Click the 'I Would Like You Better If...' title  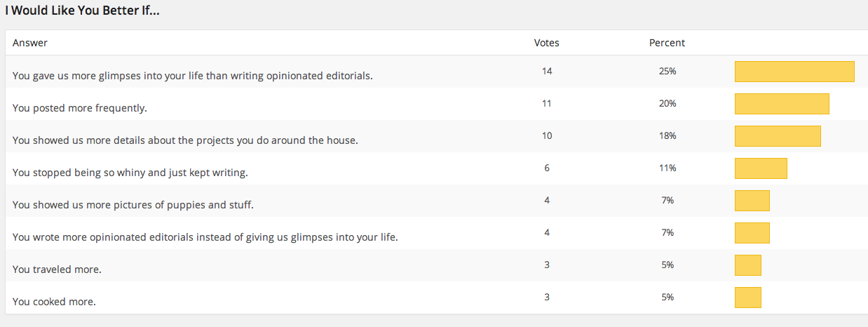82,11
